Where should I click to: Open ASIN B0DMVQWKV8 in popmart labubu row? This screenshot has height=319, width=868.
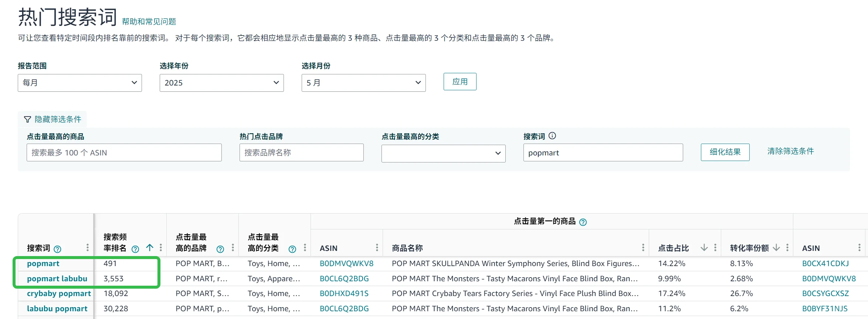(x=829, y=279)
